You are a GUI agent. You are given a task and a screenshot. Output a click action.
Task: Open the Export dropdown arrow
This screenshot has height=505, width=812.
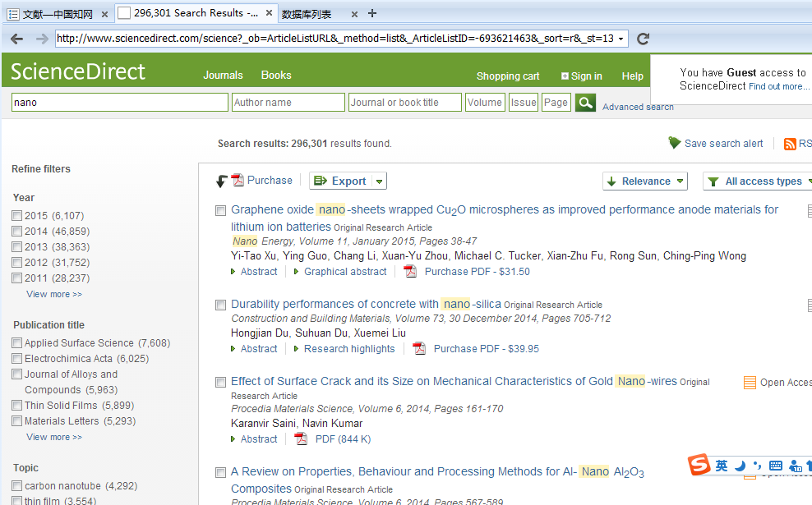tap(379, 181)
